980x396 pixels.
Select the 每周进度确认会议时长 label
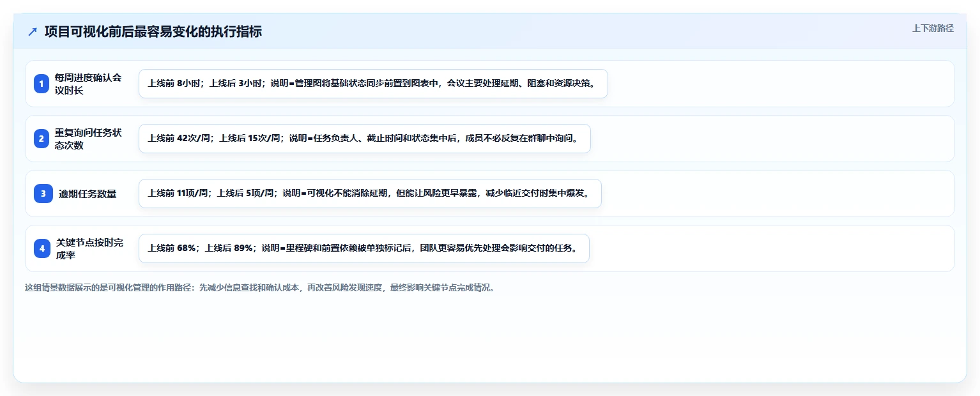pos(88,84)
